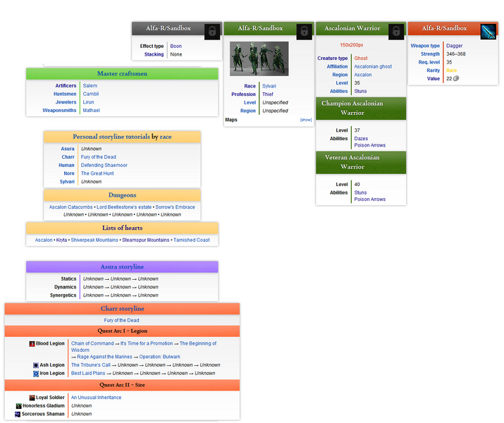Open the Mathael weaponsmith link
The height and width of the screenshot is (423, 504).
pyautogui.click(x=92, y=111)
